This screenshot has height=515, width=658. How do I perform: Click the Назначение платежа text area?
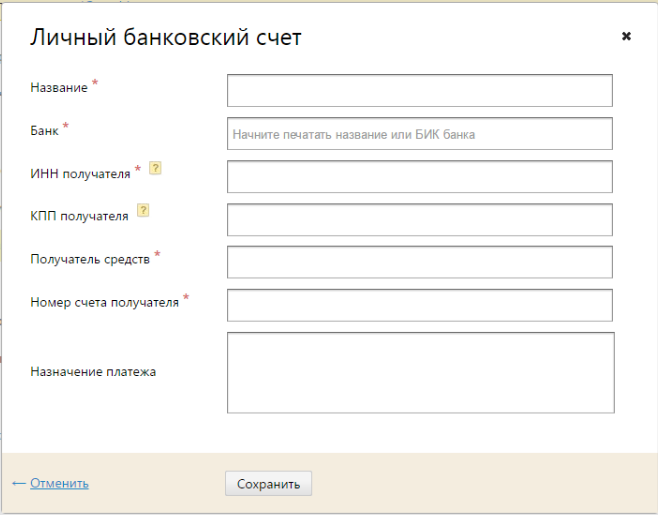coord(420,372)
